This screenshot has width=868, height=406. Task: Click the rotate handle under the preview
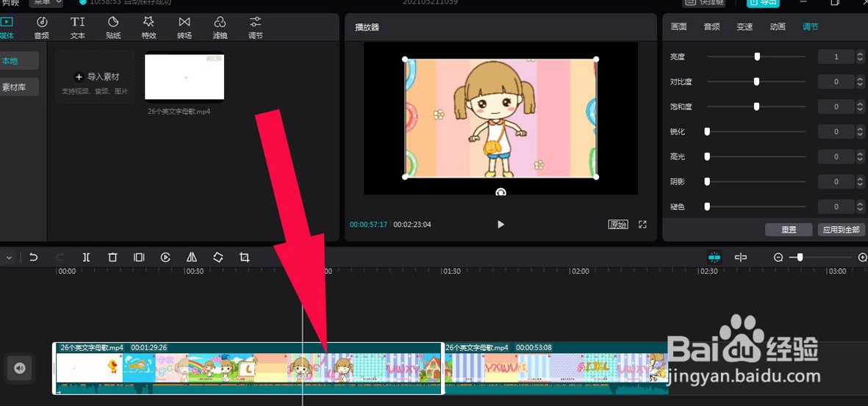pos(501,192)
